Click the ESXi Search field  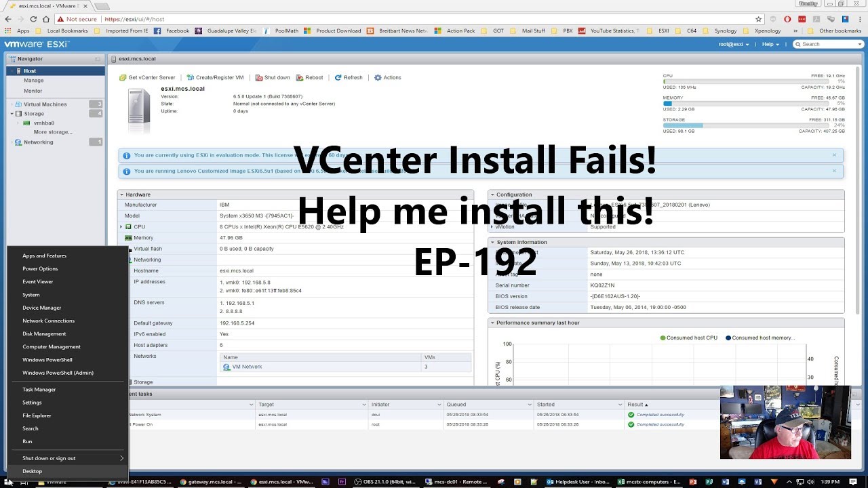coord(828,44)
